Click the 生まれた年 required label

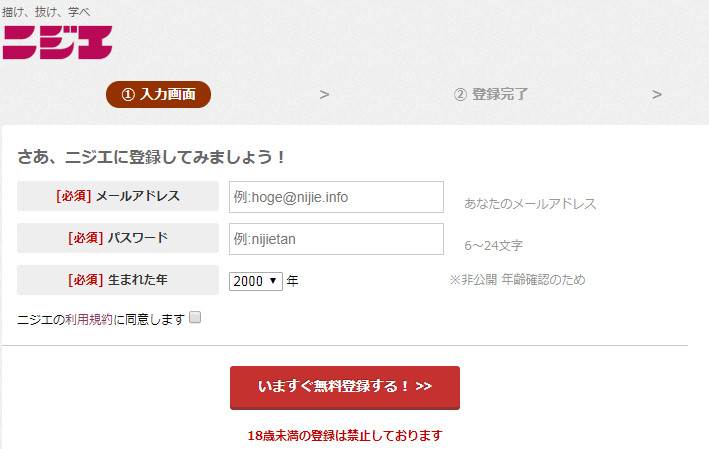point(118,280)
